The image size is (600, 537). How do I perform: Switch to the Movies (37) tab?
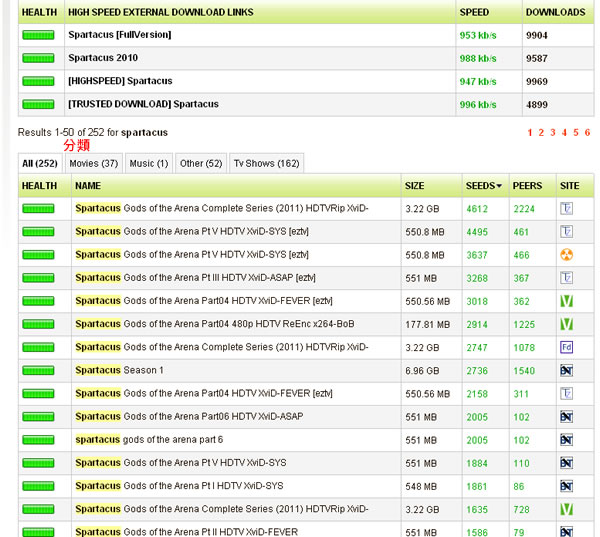point(93,163)
